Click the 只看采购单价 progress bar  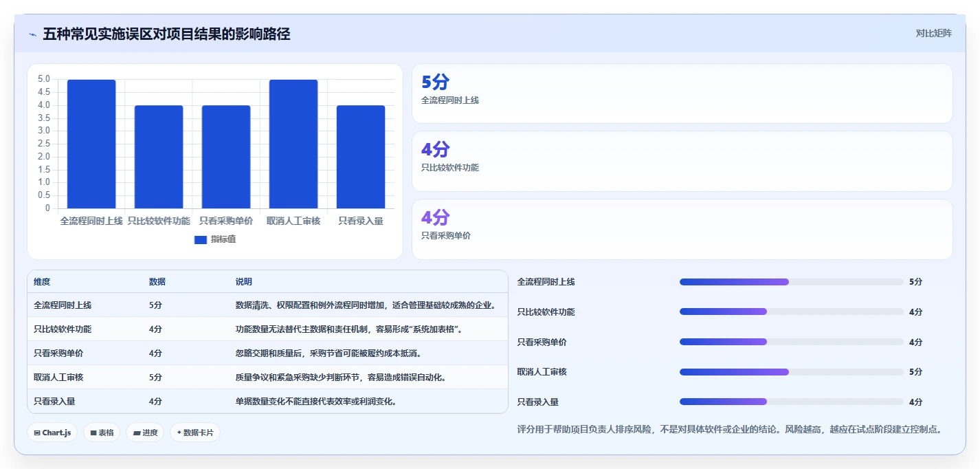(x=791, y=342)
